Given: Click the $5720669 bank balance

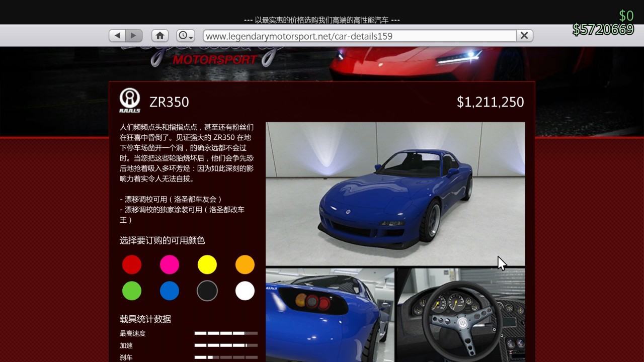Looking at the screenshot, I should coord(603,30).
